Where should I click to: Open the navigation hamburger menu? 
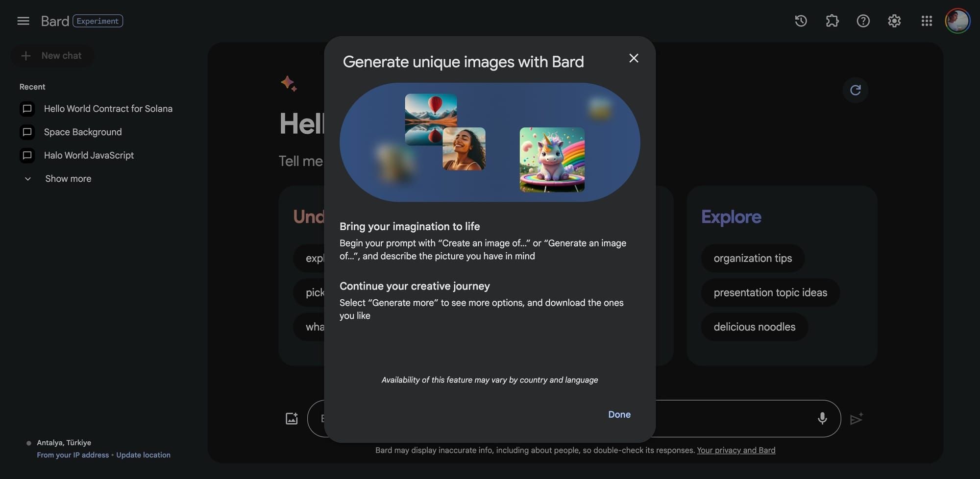[x=23, y=21]
